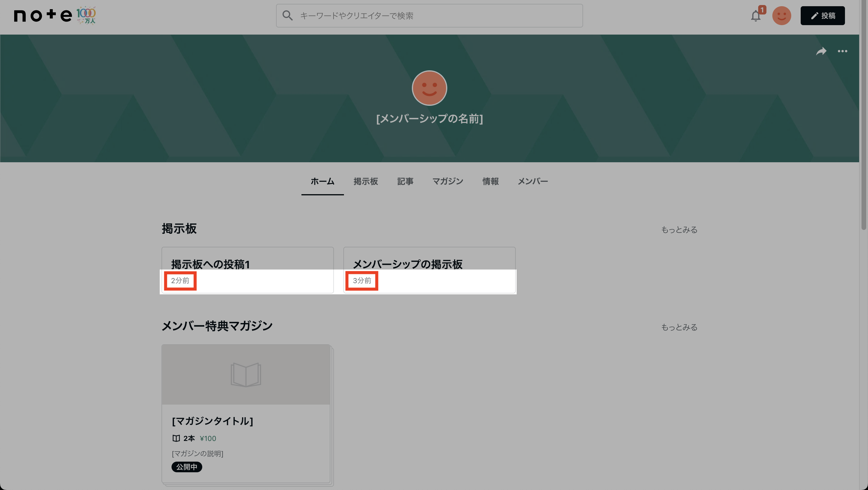868x490 pixels.
Task: Open the notifications bell
Action: pyautogui.click(x=756, y=16)
